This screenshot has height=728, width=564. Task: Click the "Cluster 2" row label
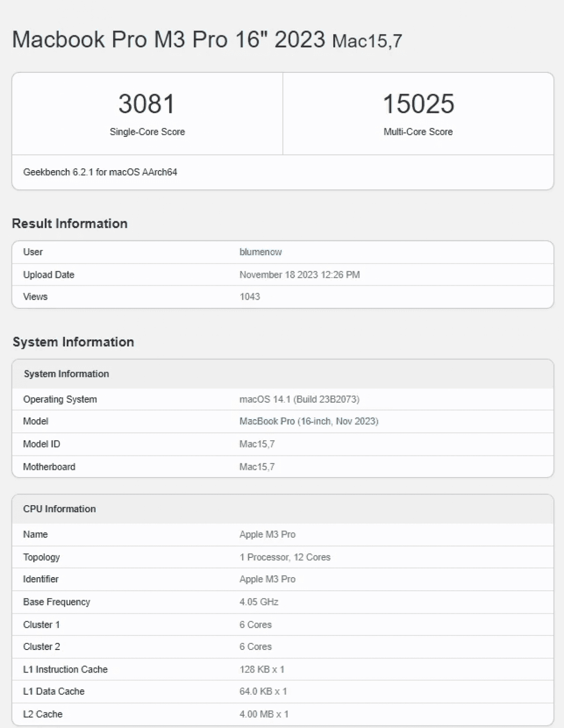pyautogui.click(x=41, y=647)
